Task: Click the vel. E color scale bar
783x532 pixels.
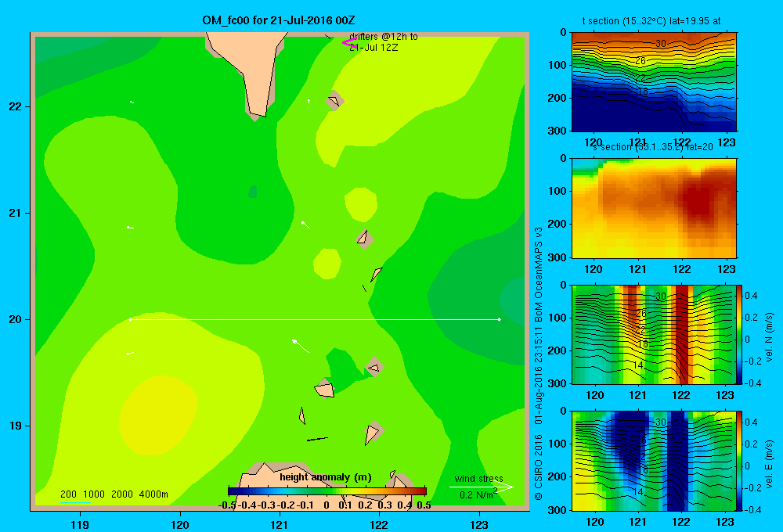Action: tap(740, 461)
